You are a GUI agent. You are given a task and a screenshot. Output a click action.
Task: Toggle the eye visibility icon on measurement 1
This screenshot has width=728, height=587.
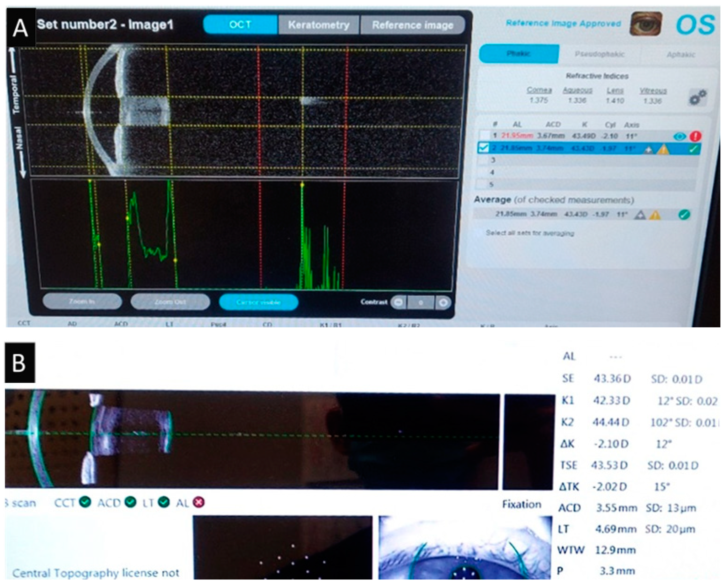coord(680,136)
